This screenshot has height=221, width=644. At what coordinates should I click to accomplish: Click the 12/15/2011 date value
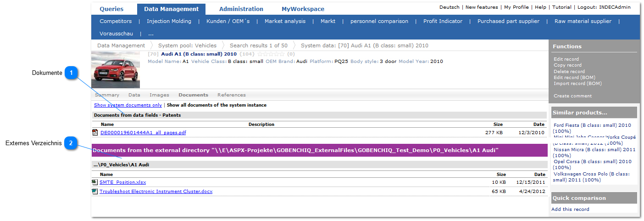tap(530, 182)
